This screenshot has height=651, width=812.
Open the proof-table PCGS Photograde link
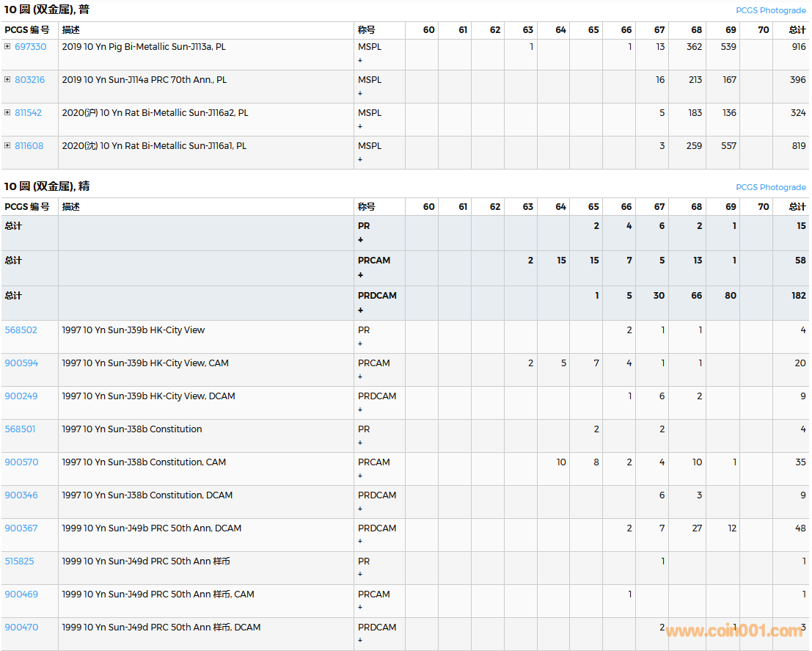[x=770, y=187]
